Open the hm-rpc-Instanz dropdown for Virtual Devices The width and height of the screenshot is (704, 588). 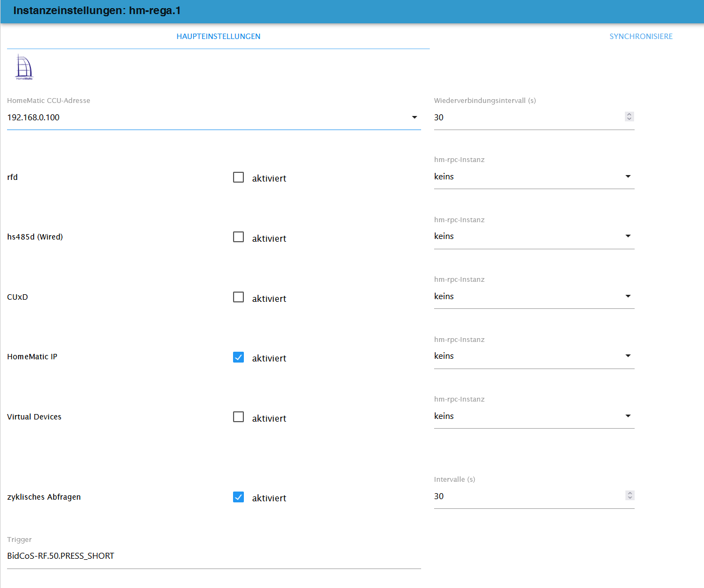pyautogui.click(x=534, y=416)
